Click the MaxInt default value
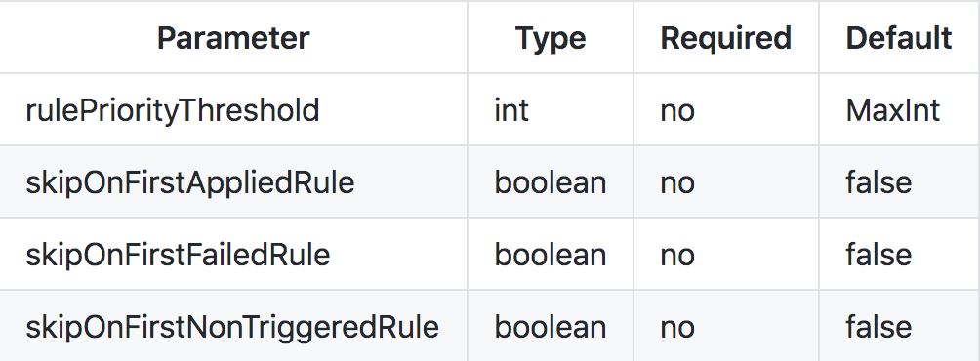The width and height of the screenshot is (980, 361). [892, 110]
